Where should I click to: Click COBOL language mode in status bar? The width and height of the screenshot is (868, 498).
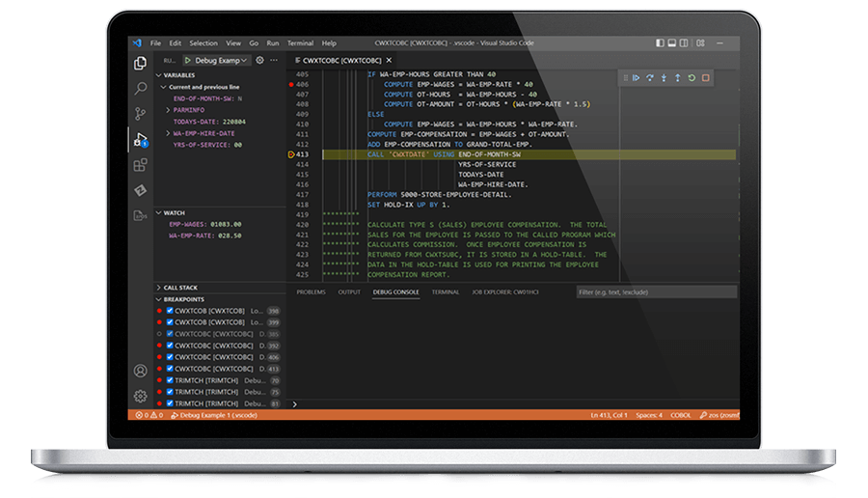(680, 416)
